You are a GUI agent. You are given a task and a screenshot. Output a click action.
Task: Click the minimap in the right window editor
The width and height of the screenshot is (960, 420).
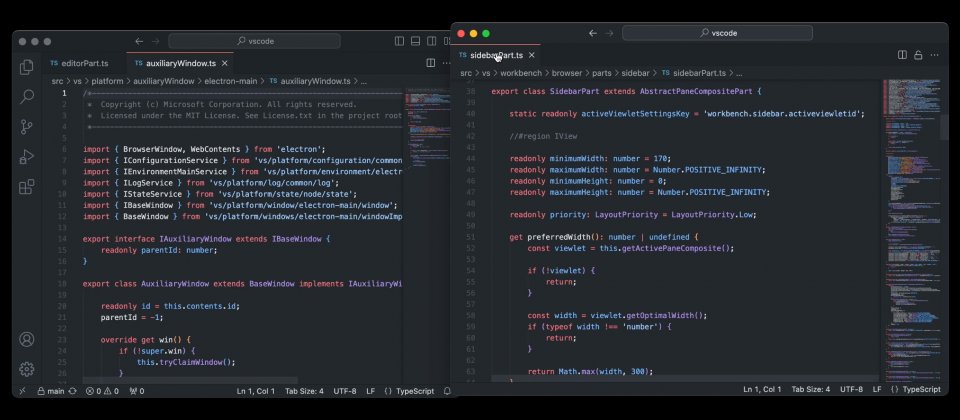click(x=911, y=231)
